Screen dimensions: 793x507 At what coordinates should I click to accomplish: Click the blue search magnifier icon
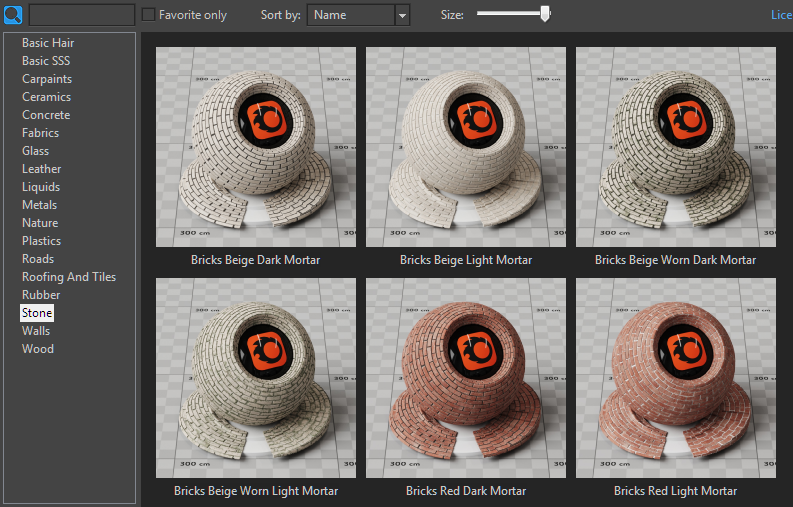click(x=13, y=15)
